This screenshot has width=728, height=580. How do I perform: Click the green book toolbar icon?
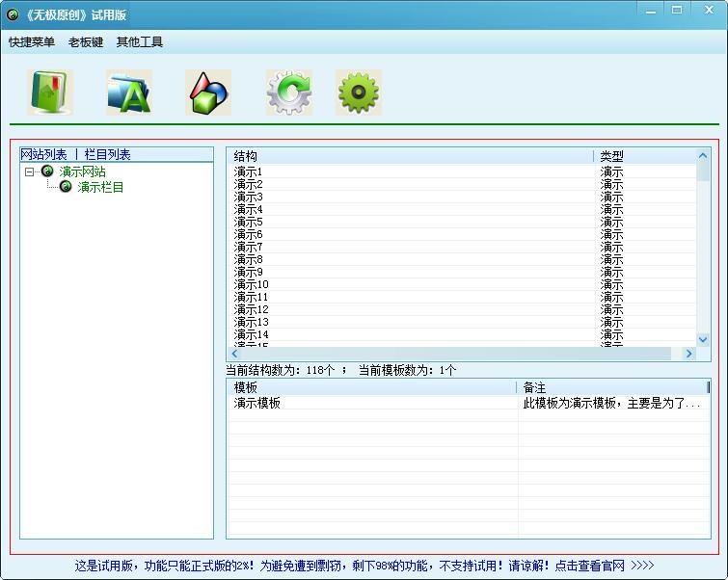click(50, 93)
